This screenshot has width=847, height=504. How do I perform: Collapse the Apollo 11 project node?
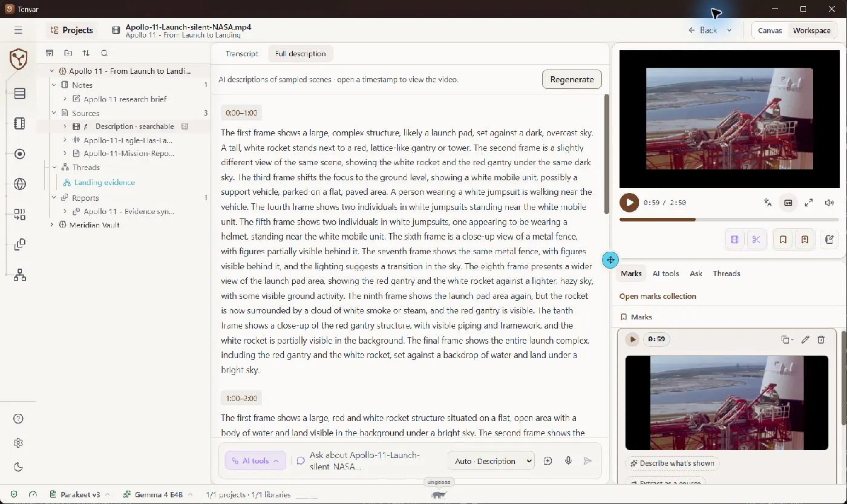(x=53, y=71)
